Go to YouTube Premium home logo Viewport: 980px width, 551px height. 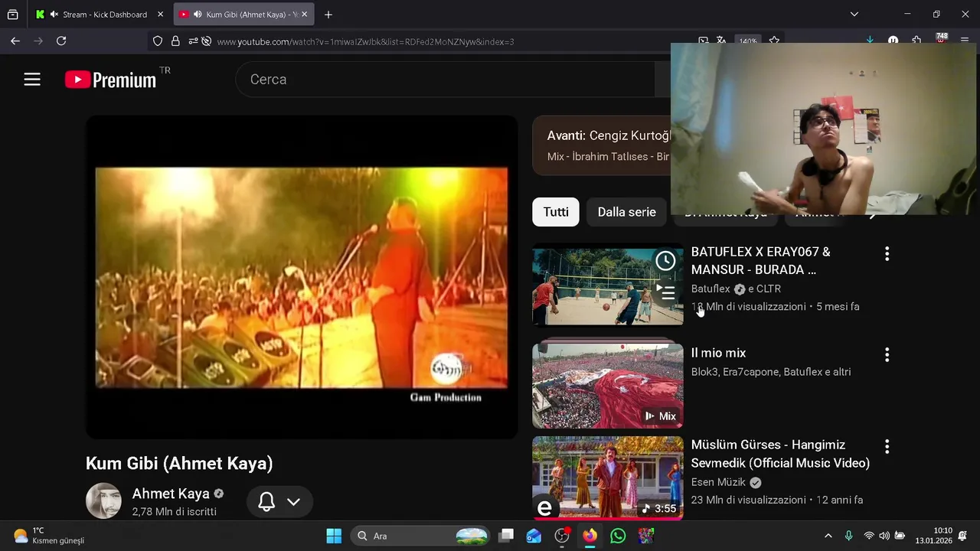[x=111, y=80]
